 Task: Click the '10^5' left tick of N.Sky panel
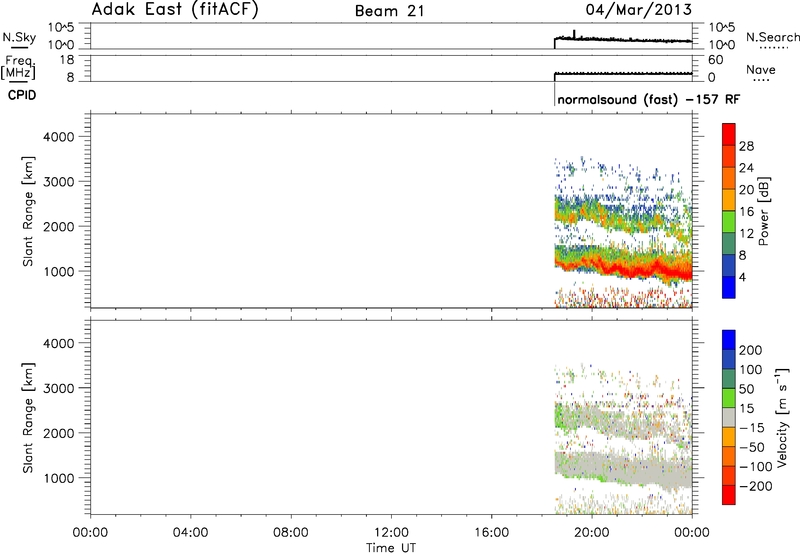[62, 28]
